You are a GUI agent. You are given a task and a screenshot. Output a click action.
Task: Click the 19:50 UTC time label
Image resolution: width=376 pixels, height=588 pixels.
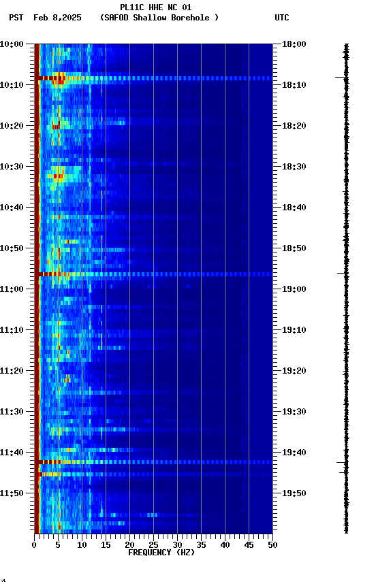coord(294,493)
